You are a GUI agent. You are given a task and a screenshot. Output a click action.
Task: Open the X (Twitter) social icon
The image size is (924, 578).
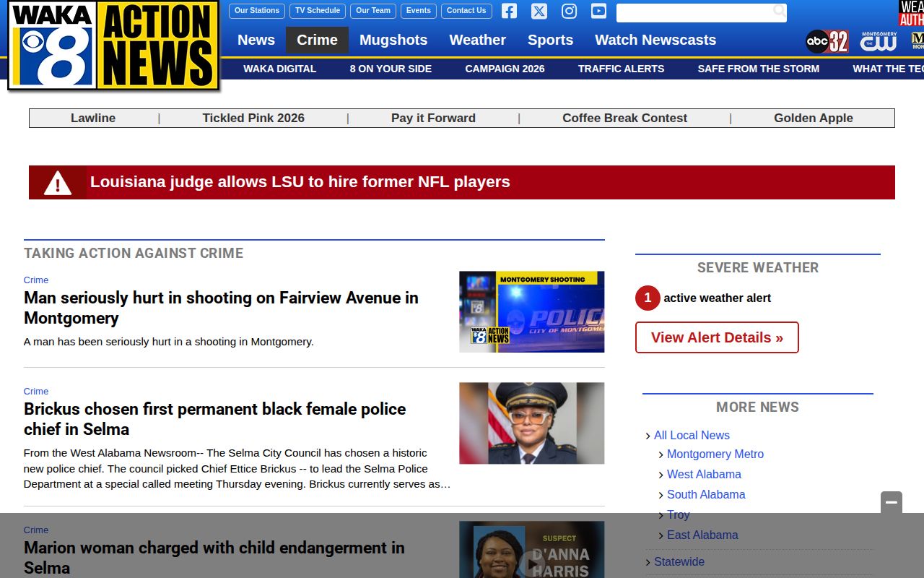coord(539,11)
